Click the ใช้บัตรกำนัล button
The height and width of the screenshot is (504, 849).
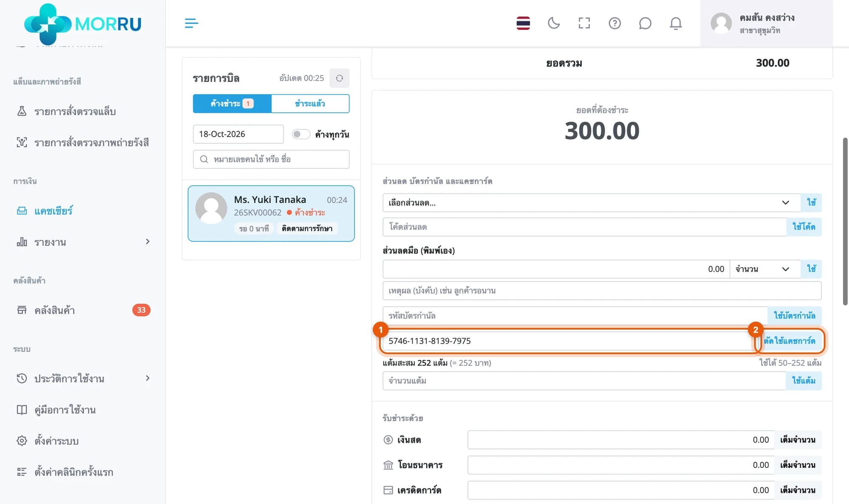(794, 316)
